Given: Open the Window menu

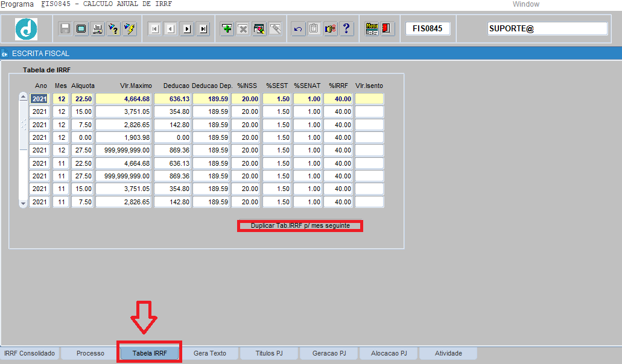Looking at the screenshot, I should (525, 4).
